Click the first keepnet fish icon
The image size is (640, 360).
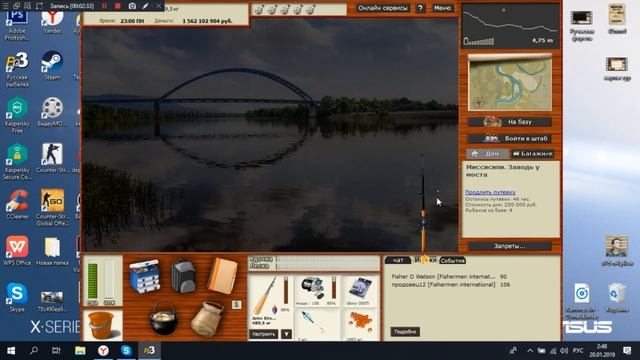(258, 9)
